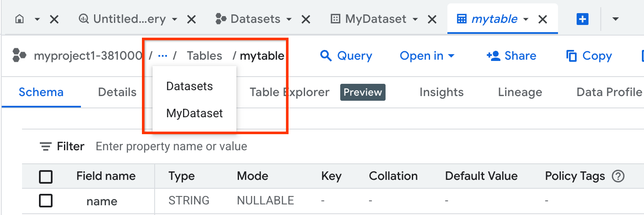
Task: Open the tab overflow dropdown arrow
Action: click(x=616, y=19)
